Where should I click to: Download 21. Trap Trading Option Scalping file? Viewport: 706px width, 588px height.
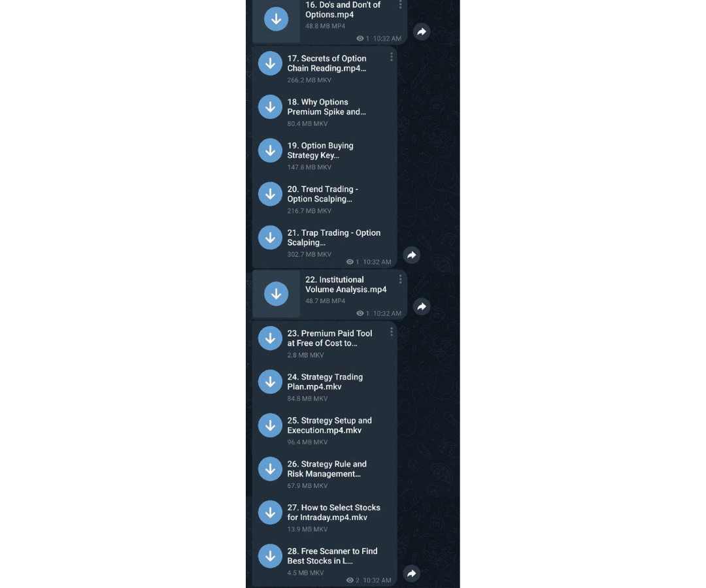point(270,238)
